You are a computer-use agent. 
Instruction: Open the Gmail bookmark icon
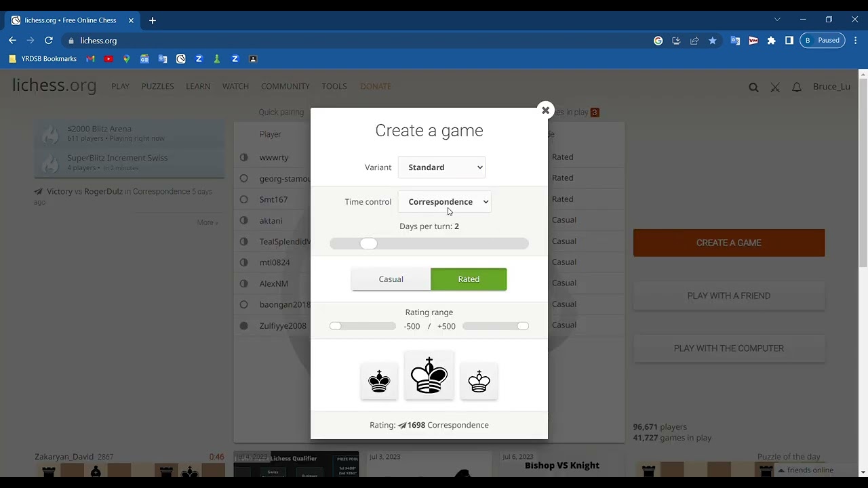point(90,59)
